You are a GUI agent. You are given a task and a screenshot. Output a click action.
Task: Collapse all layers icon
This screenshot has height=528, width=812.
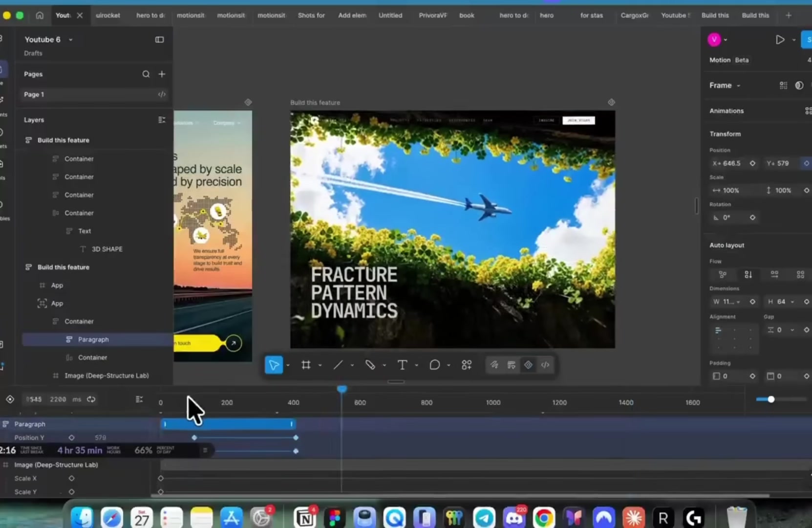(162, 120)
